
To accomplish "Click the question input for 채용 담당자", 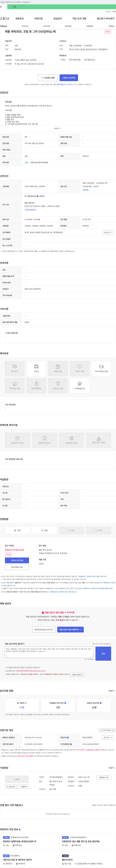I will click(49, 652).
